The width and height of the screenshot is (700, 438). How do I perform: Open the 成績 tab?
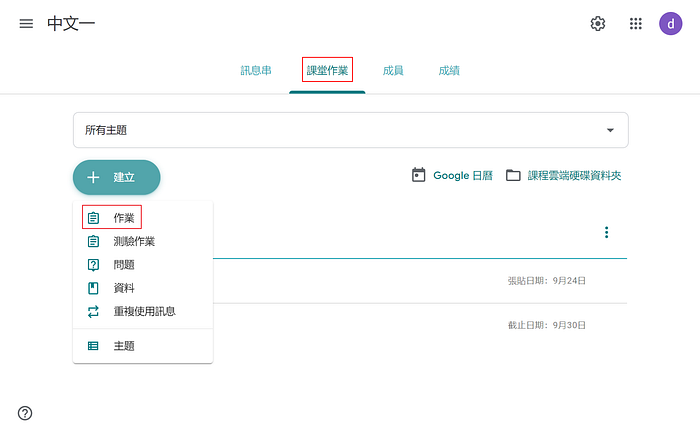point(449,71)
